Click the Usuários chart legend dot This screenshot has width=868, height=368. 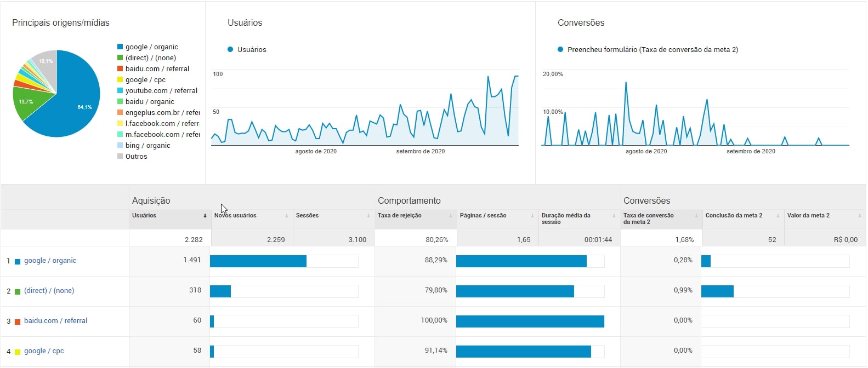pyautogui.click(x=230, y=49)
